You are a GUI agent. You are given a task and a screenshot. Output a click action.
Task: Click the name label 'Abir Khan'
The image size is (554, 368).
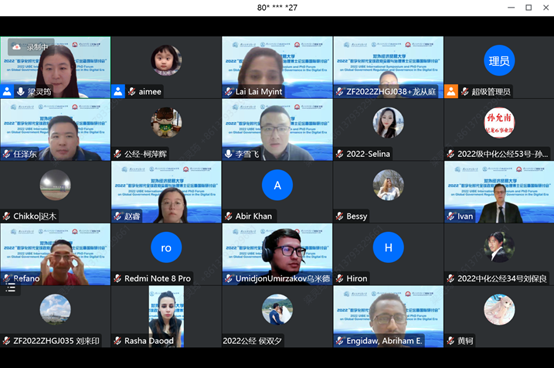click(x=254, y=216)
